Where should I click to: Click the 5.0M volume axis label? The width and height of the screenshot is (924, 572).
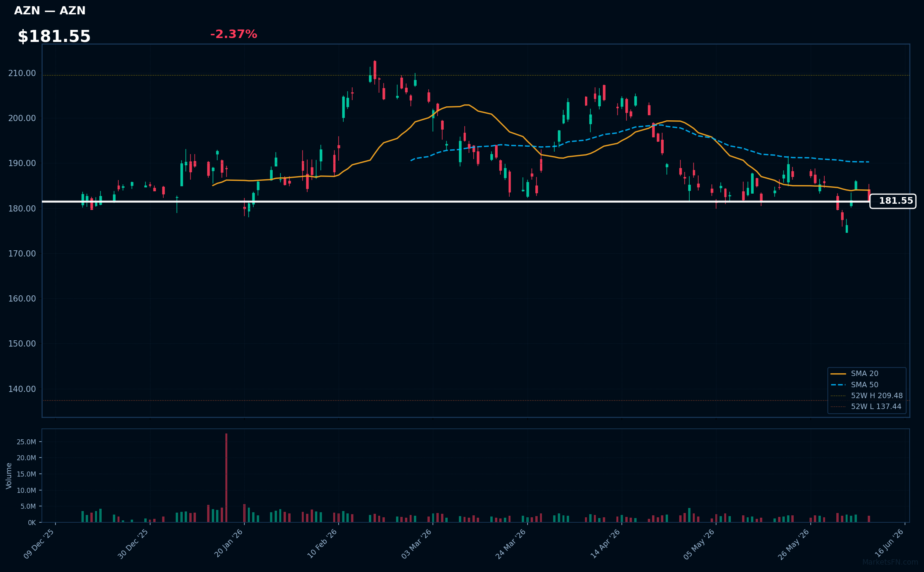[28, 506]
